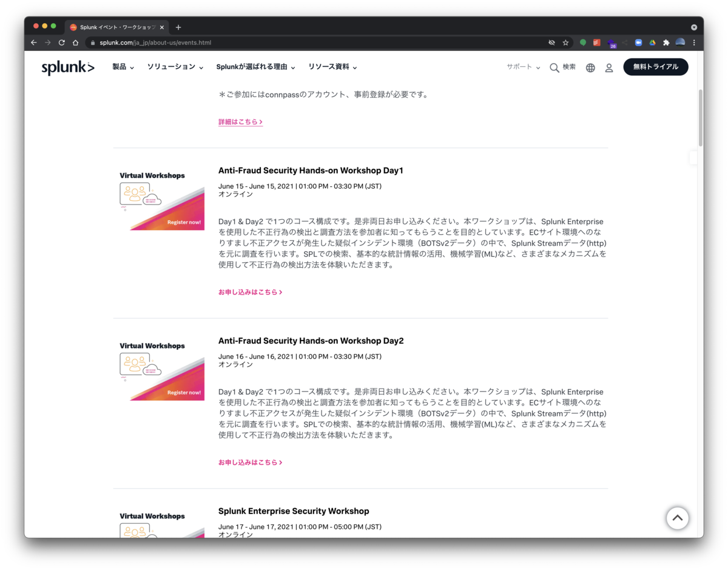This screenshot has width=728, height=570.
Task: Close the Splunk events tab
Action: (162, 27)
